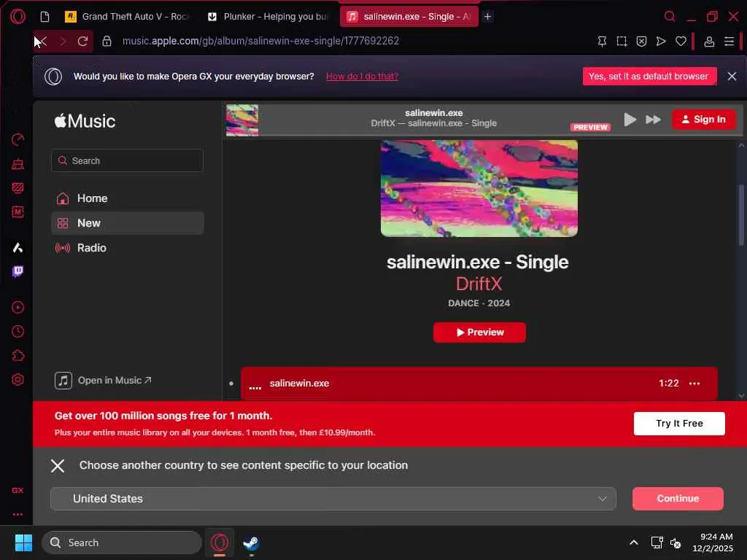Open GX Control in sidebar
The image size is (747, 560).
[x=18, y=139]
